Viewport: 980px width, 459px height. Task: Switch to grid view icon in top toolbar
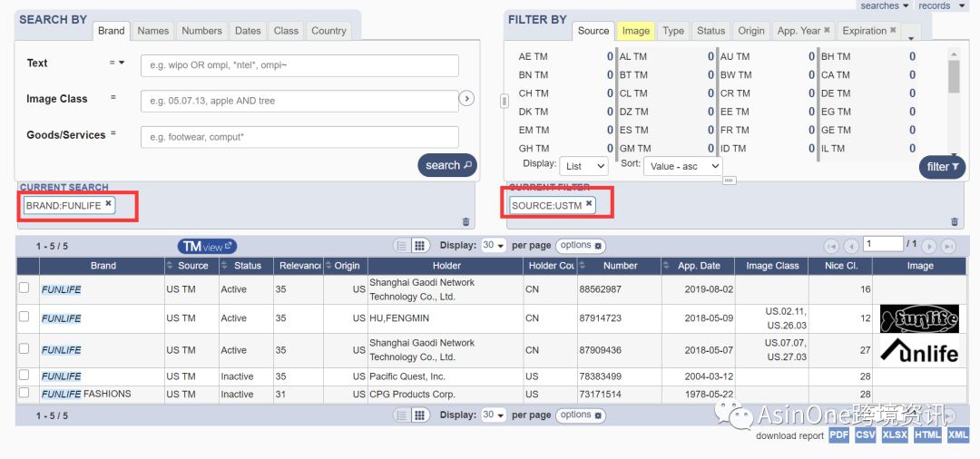420,246
